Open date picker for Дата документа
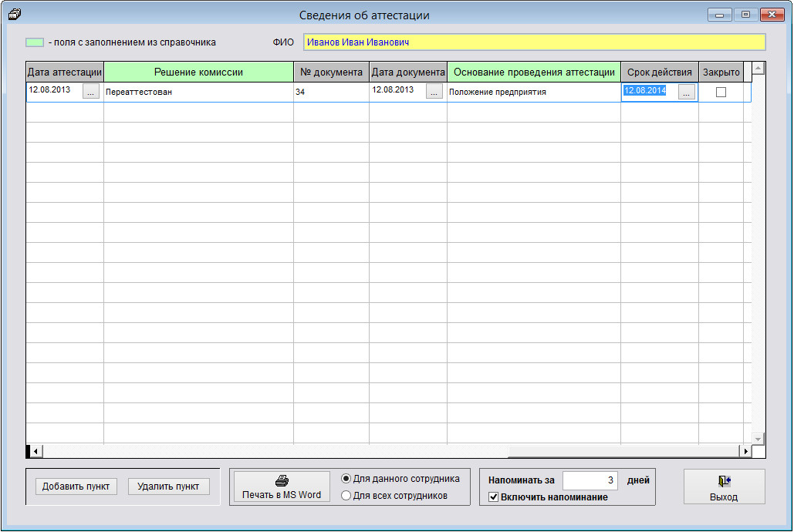The width and height of the screenshot is (794, 532). point(434,93)
